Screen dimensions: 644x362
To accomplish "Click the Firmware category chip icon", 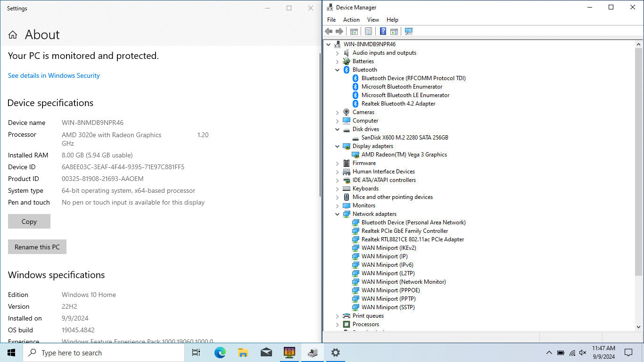I will click(x=347, y=163).
